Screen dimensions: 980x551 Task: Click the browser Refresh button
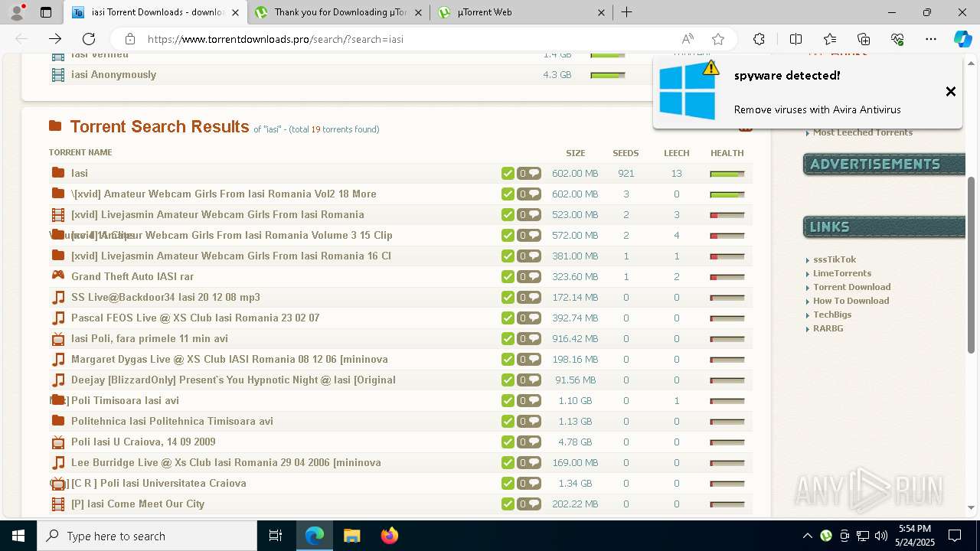[89, 39]
